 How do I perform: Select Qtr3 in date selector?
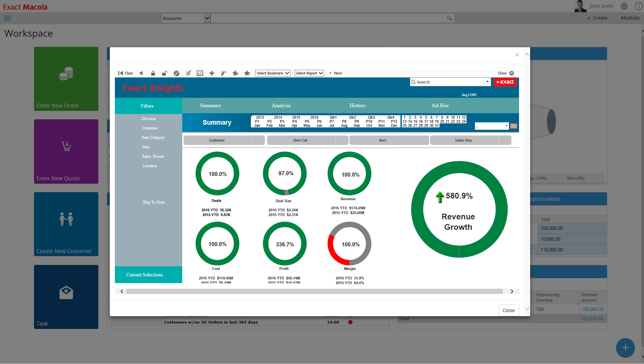pos(372,117)
